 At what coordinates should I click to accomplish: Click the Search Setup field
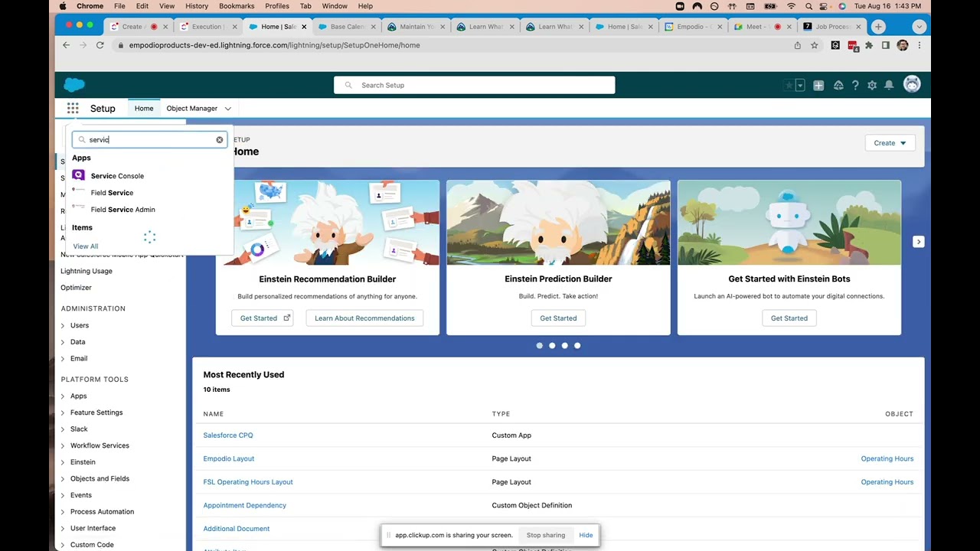coord(474,85)
